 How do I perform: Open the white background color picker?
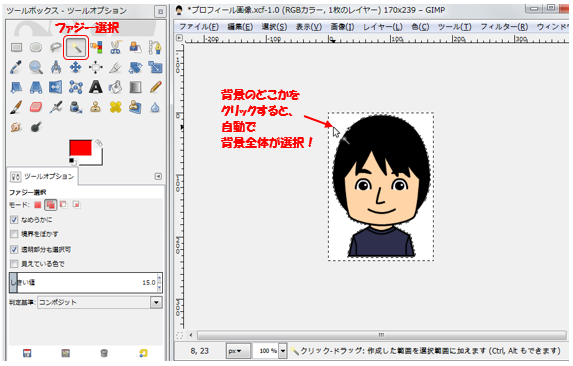[98, 159]
